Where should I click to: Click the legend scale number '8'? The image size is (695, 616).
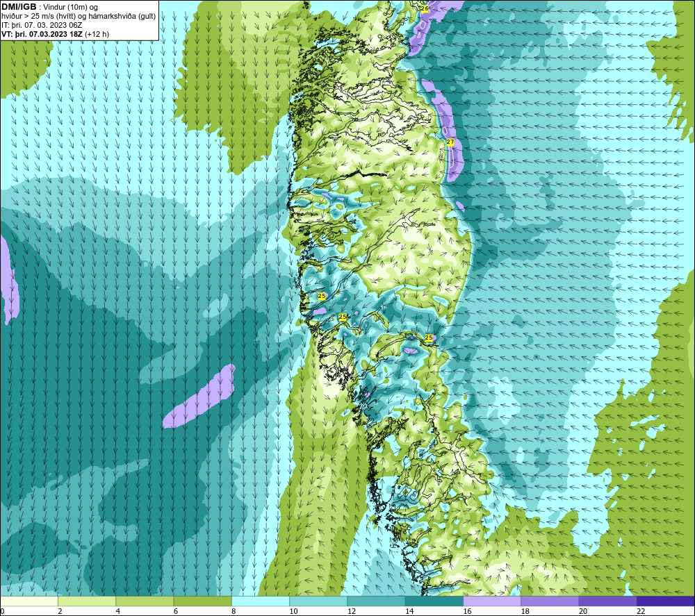(x=234, y=611)
